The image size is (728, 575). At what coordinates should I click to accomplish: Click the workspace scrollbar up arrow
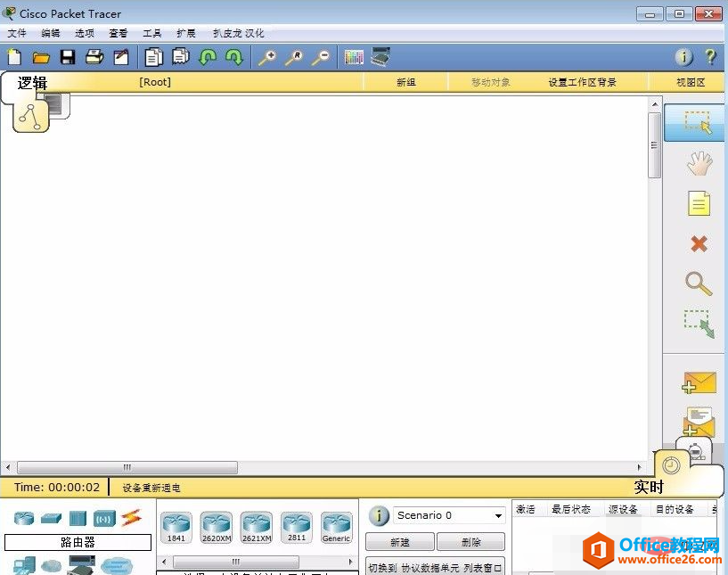coord(655,104)
